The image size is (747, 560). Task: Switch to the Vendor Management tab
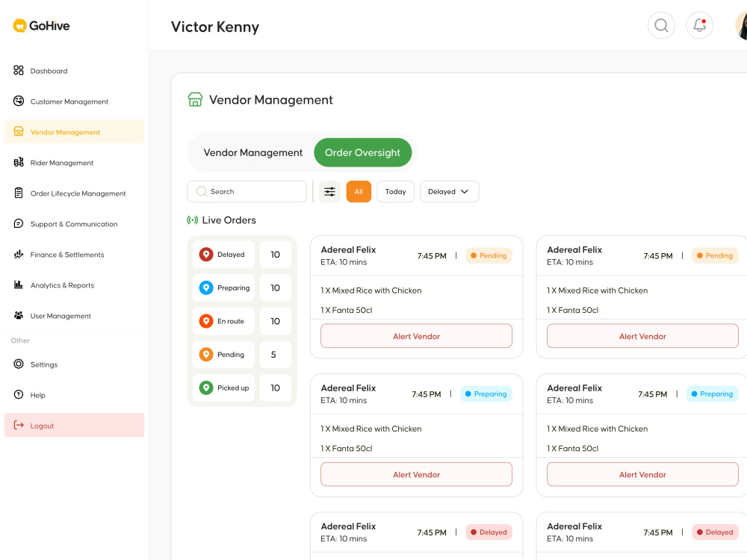253,152
